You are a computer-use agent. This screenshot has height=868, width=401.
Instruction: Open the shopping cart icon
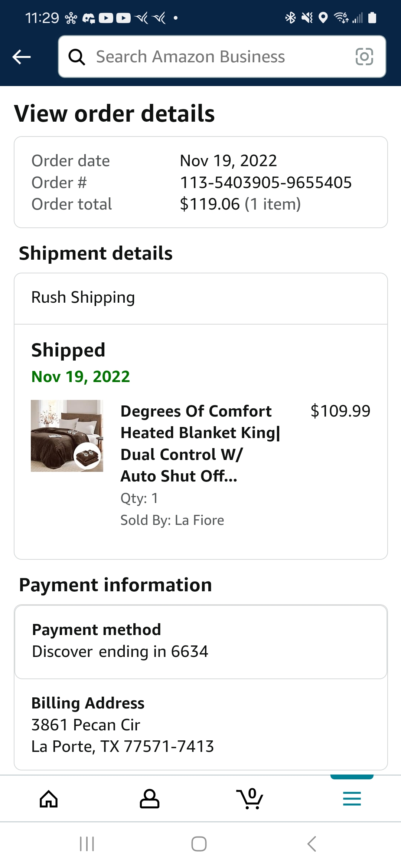coord(250,799)
